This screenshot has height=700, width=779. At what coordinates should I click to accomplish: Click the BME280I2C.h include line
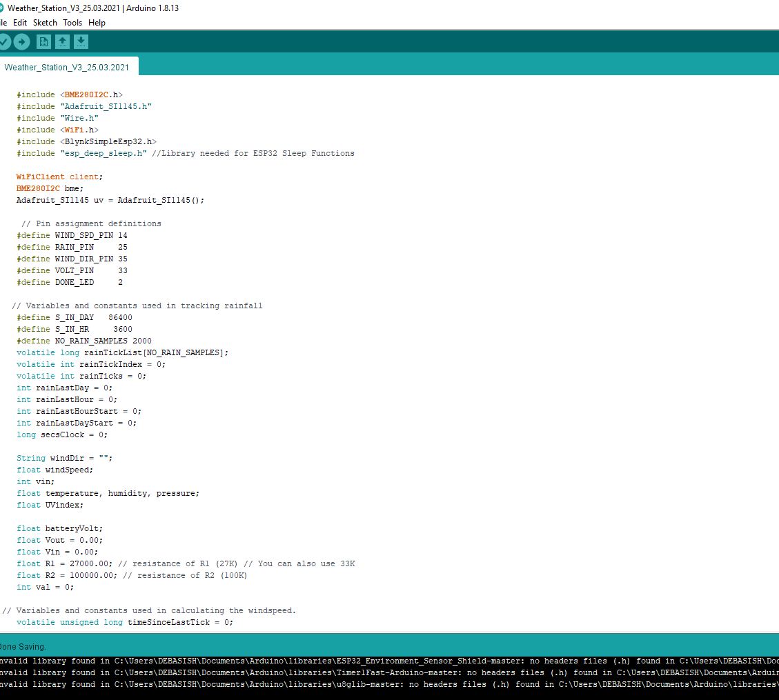(x=70, y=94)
